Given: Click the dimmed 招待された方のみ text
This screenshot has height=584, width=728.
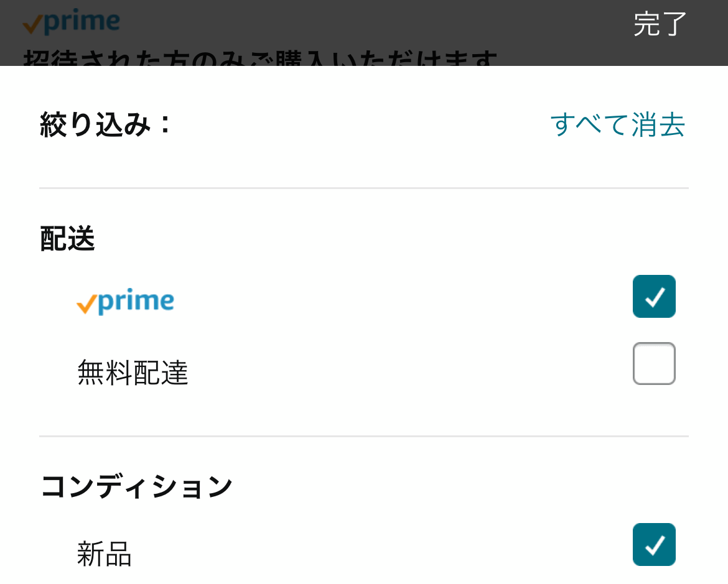Looking at the screenshot, I should coord(261,58).
